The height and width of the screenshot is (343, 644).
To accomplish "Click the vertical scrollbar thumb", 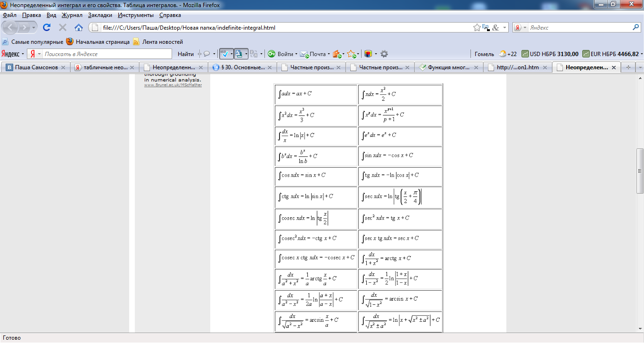I will pyautogui.click(x=640, y=171).
